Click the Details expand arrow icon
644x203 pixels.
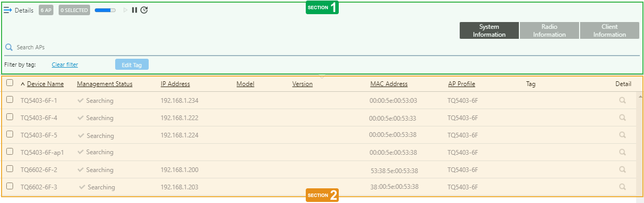tap(8, 10)
